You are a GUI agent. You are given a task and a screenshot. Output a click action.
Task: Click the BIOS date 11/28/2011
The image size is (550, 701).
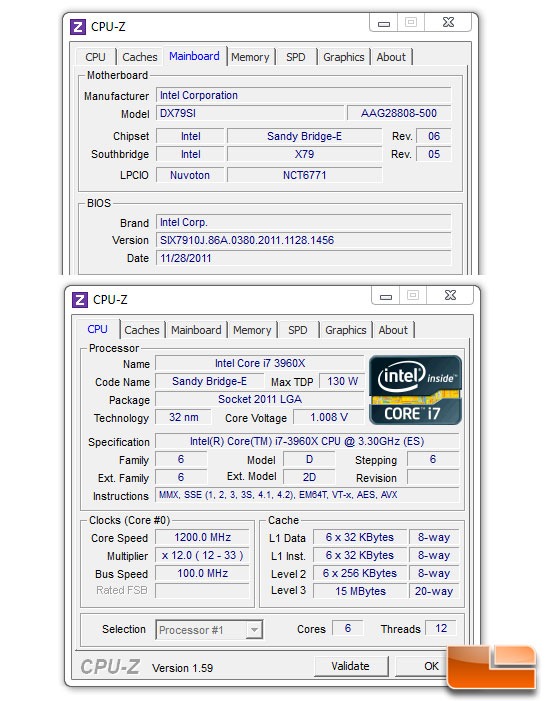pyautogui.click(x=304, y=258)
